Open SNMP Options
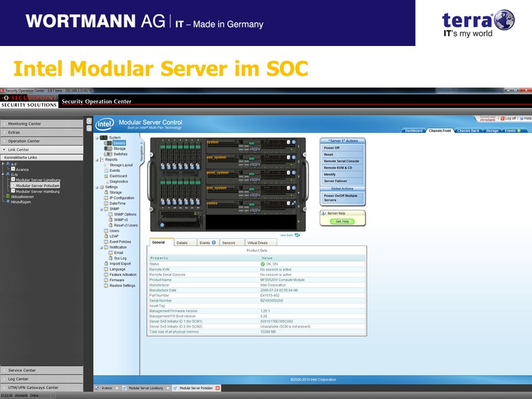The height and width of the screenshot is (399, 532). (125, 214)
